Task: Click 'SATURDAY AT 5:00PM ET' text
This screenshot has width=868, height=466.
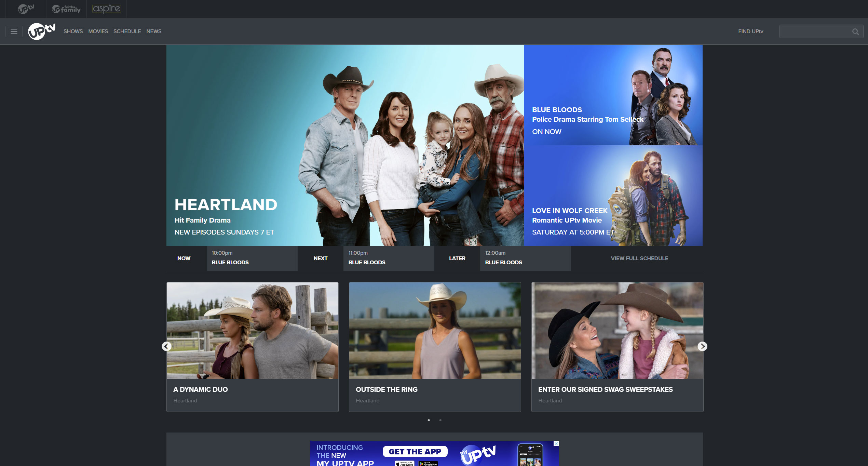Action: (573, 232)
